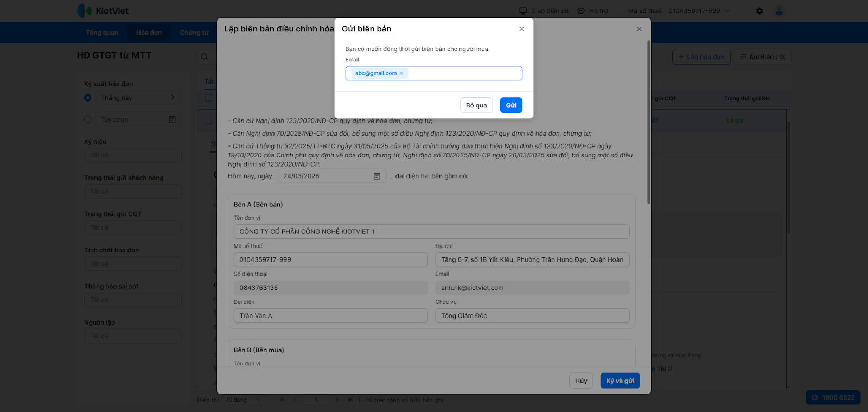This screenshot has height=412, width=868.
Task: Go to the last page of records
Action: pyautogui.click(x=350, y=400)
